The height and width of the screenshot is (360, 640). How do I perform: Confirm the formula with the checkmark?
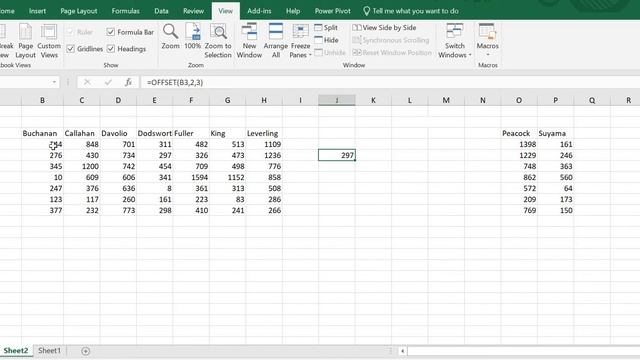coord(108,82)
